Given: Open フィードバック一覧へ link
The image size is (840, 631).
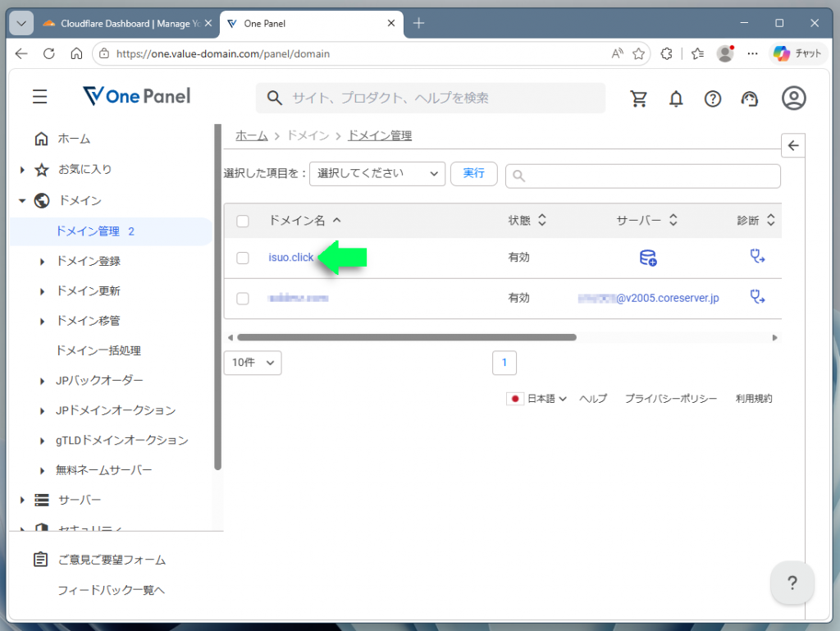Looking at the screenshot, I should pyautogui.click(x=111, y=590).
